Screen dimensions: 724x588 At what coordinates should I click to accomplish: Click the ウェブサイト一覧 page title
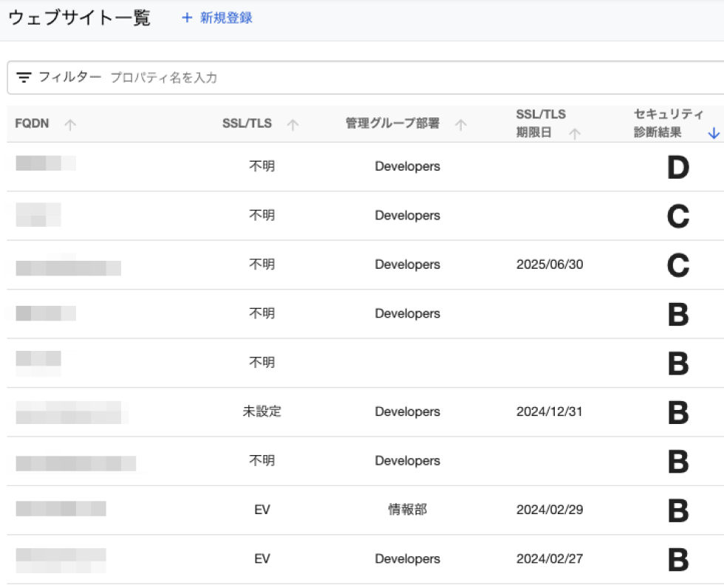pyautogui.click(x=79, y=18)
